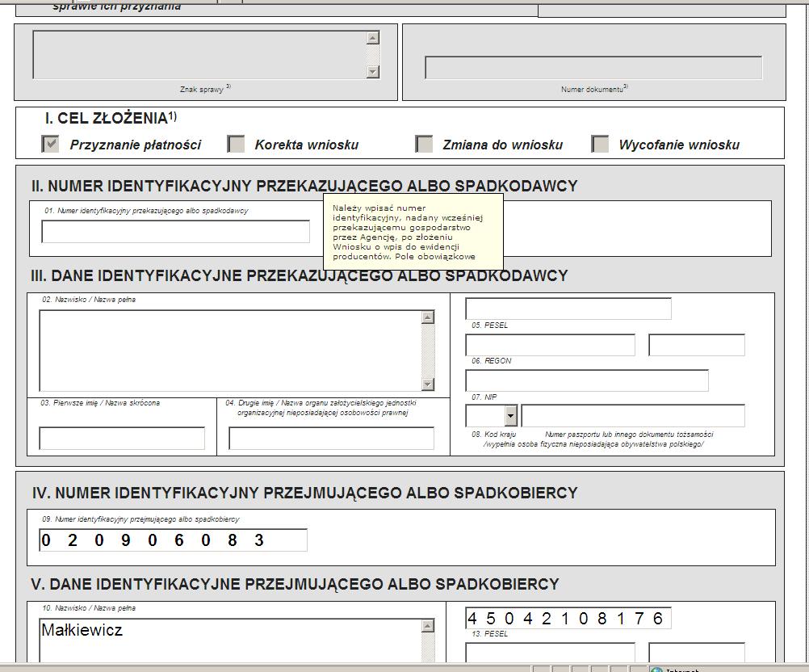Screen dimensions: 809x672
Task: Click the Wycofanie wniosku label text
Action: click(679, 145)
